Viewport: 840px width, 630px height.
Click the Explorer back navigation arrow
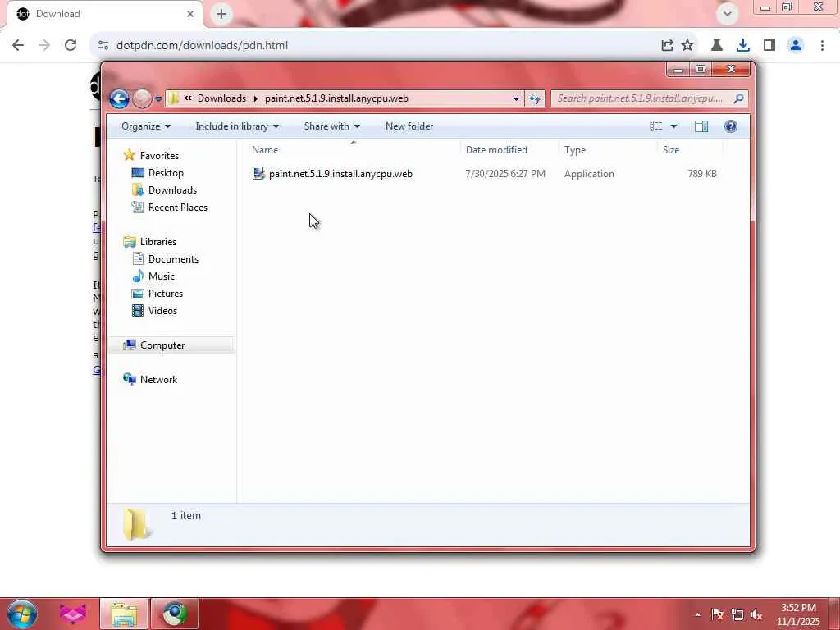119,98
